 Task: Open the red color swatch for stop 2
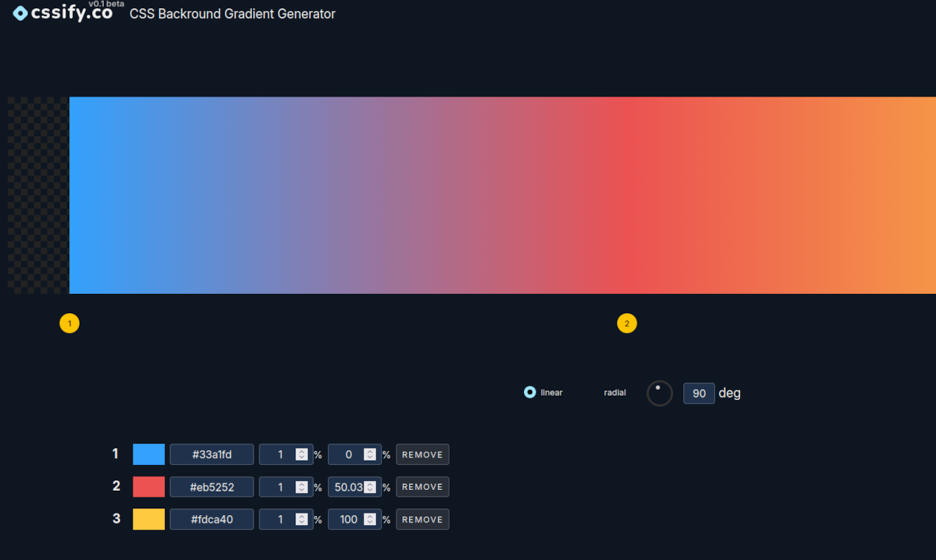(x=149, y=487)
